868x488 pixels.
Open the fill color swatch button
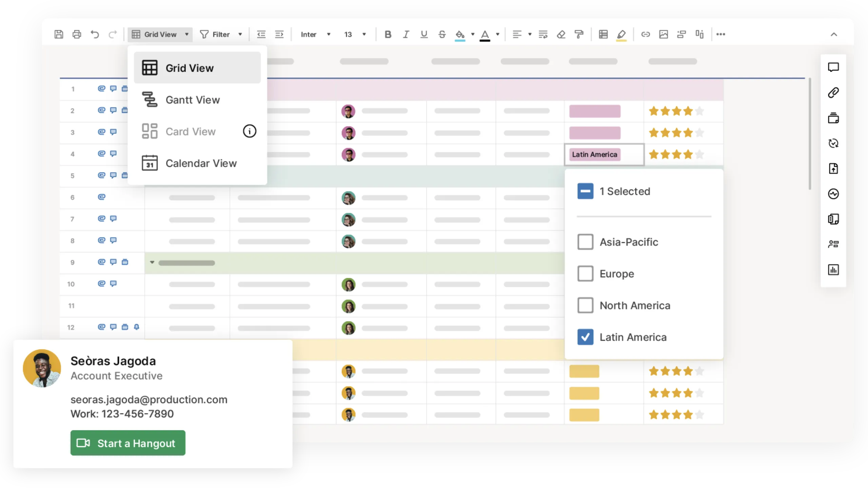(460, 34)
